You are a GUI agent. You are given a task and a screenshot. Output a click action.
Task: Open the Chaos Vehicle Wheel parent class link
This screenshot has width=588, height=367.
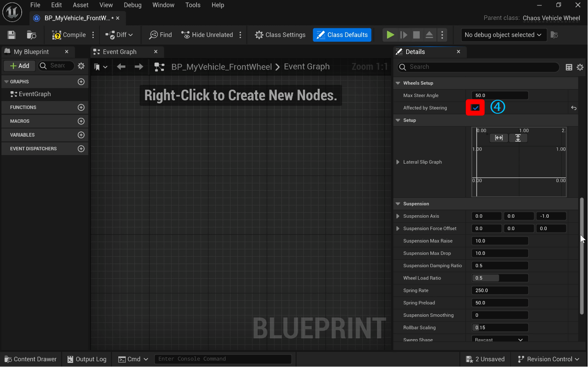(x=552, y=18)
